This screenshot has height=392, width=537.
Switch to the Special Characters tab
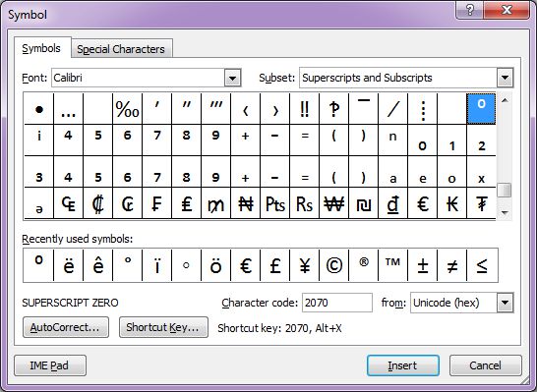point(121,49)
